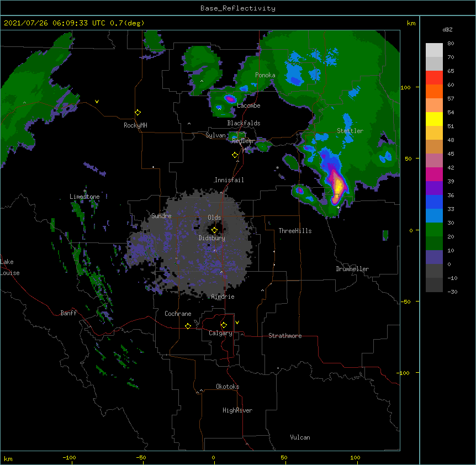
Task: Pick the blue 33-36 dBZ legend swatch
Action: [434, 202]
